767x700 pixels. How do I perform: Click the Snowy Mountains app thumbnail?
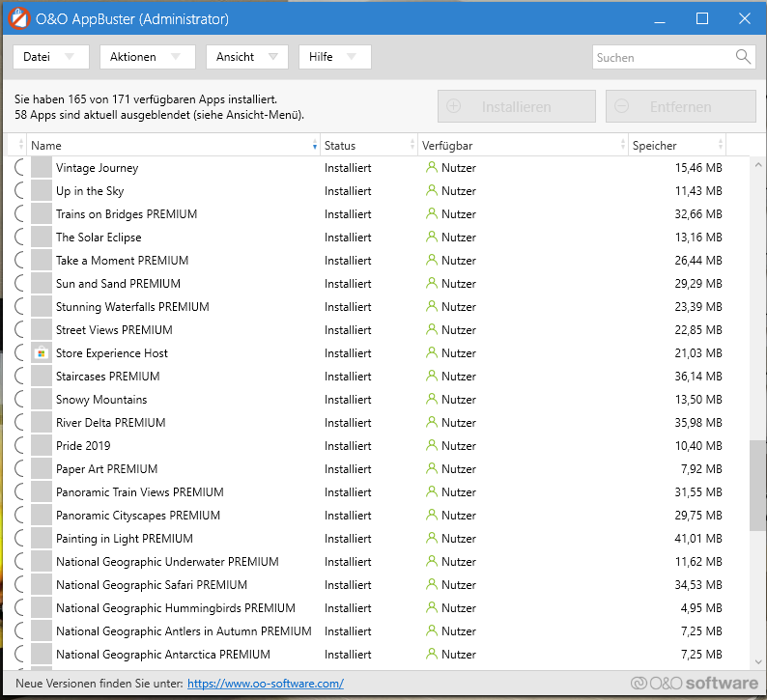(x=42, y=400)
